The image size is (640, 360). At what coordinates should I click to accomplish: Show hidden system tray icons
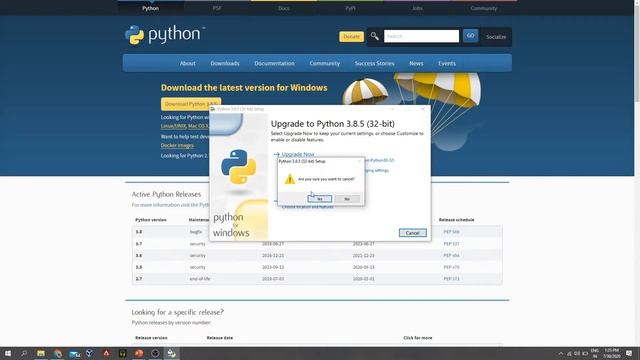coord(561,353)
